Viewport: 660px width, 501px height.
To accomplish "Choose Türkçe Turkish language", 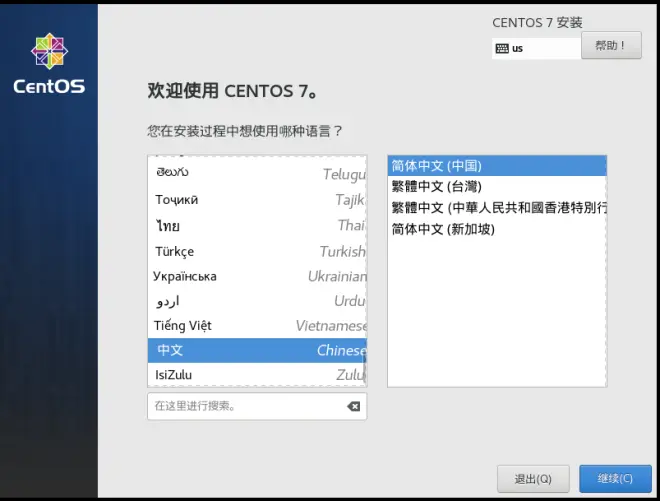I will 257,251.
